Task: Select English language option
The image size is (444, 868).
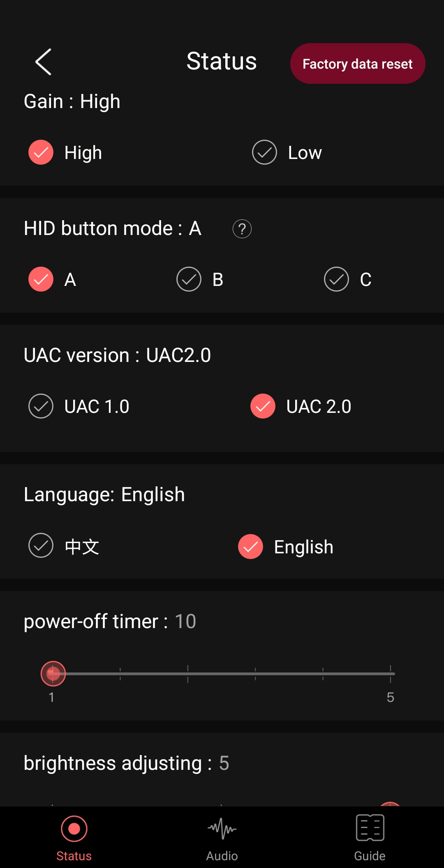Action: (x=250, y=547)
